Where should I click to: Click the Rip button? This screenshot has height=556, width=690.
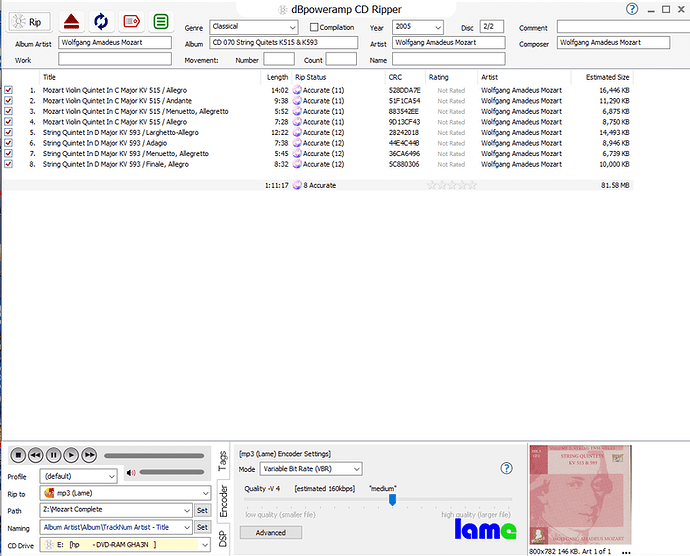pyautogui.click(x=30, y=22)
